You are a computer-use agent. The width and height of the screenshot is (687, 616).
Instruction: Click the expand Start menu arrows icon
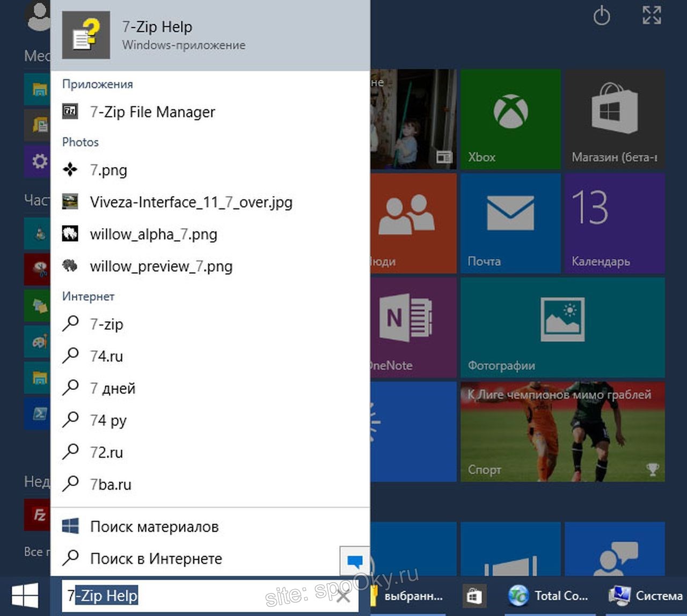(x=652, y=15)
